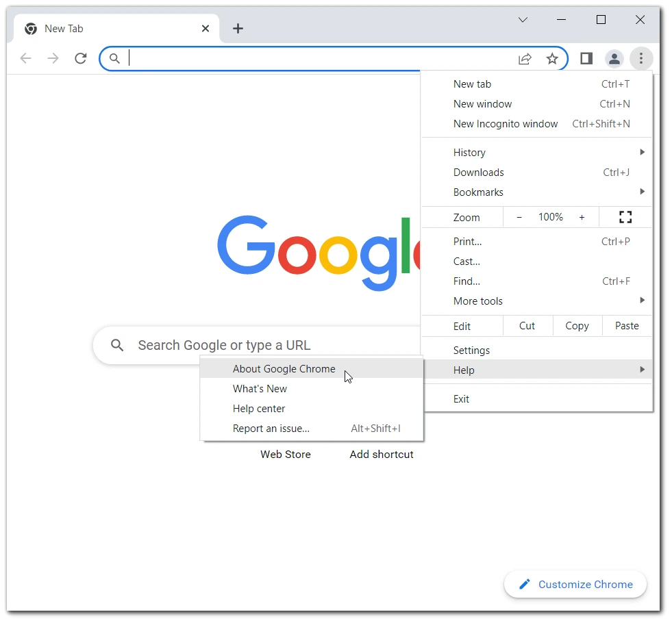Bookmark this tab with the star icon
The width and height of the screenshot is (672, 623).
(552, 58)
